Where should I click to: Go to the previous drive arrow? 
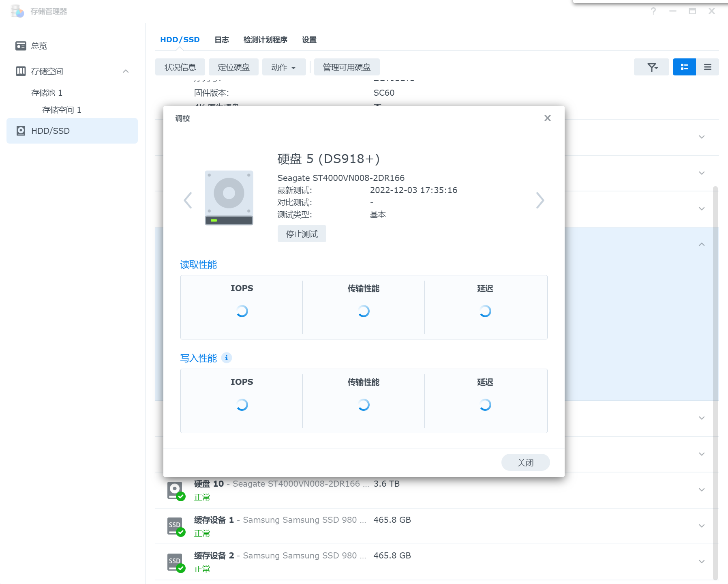tap(188, 200)
